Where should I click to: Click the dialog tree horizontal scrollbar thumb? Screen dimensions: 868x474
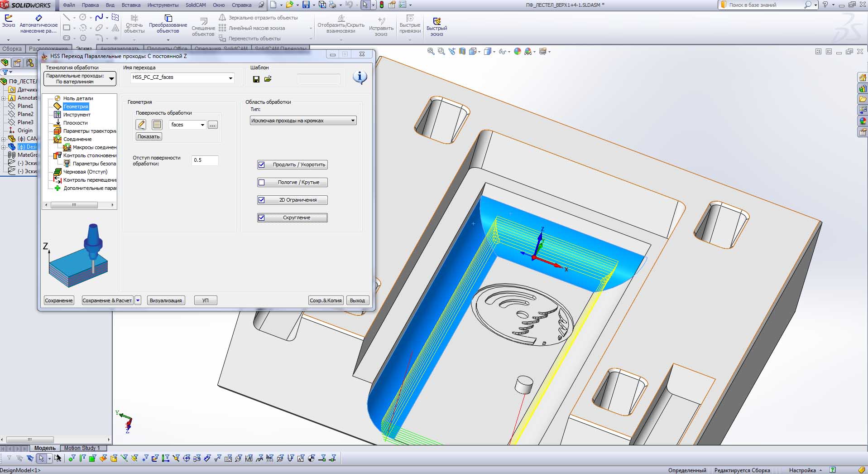74,205
